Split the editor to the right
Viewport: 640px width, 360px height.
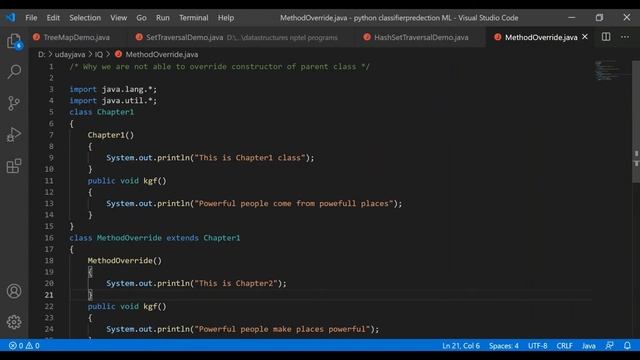click(606, 37)
